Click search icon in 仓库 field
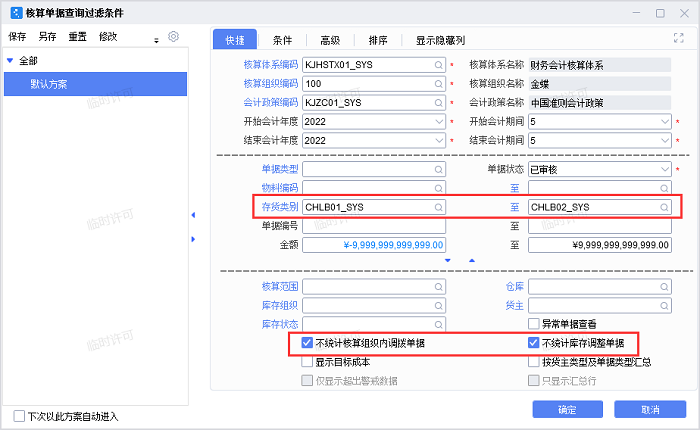Viewport: 700px width, 430px height. click(663, 287)
